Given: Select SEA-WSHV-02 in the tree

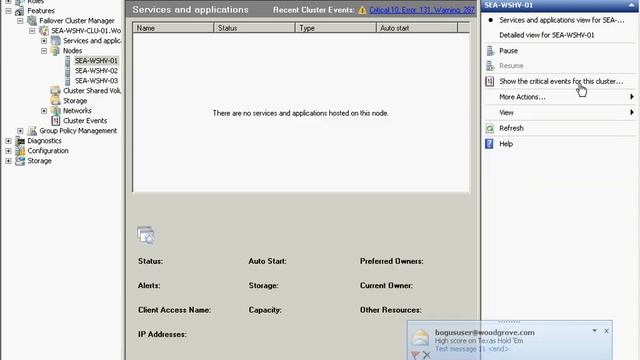Looking at the screenshot, I should 96,71.
